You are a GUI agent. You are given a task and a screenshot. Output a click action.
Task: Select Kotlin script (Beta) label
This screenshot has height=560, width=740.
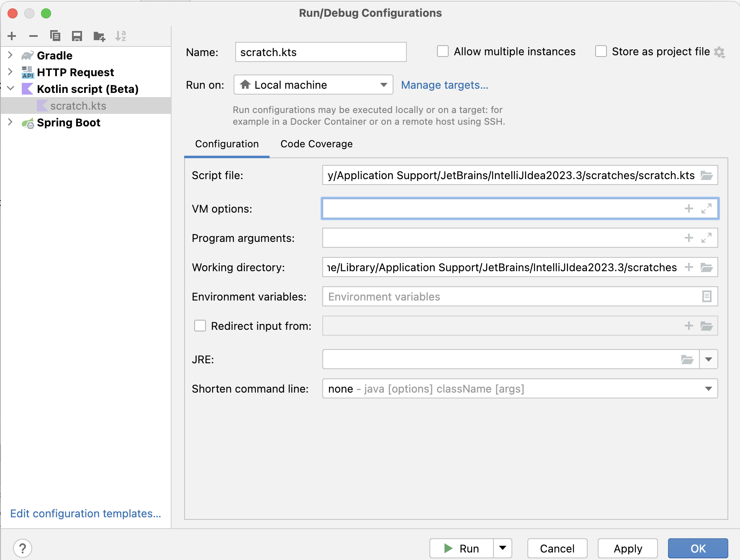click(87, 89)
